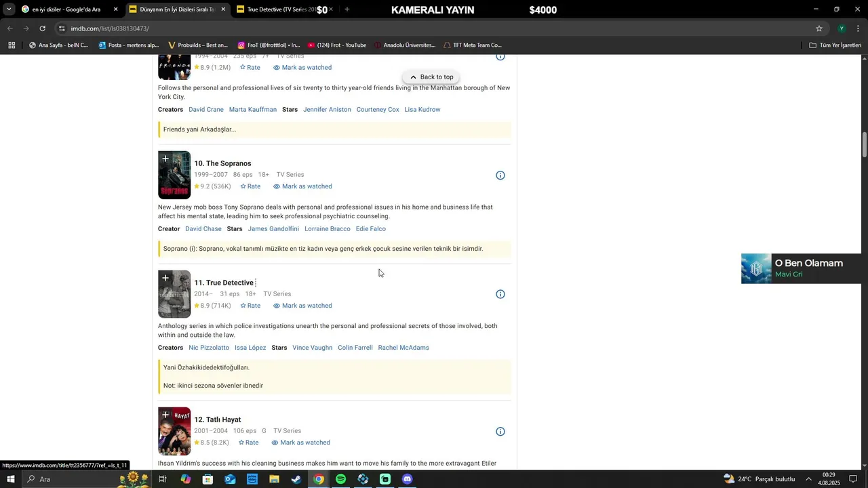Expand the tab search dropdown arrow

click(8, 9)
